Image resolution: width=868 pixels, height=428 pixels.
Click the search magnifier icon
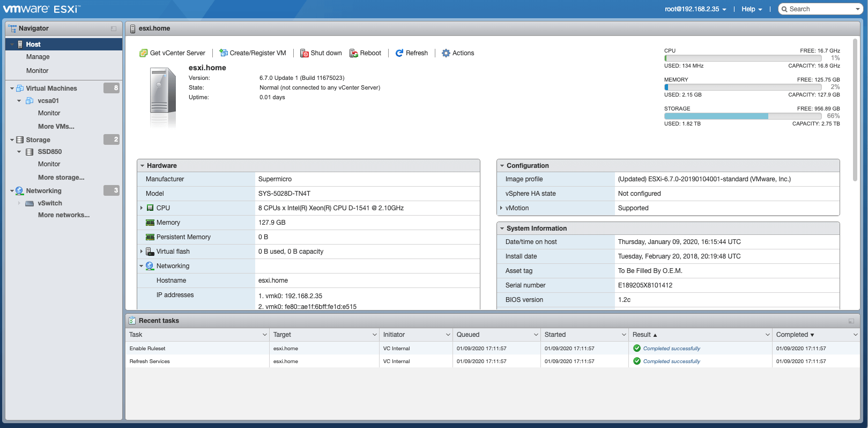[x=784, y=9]
